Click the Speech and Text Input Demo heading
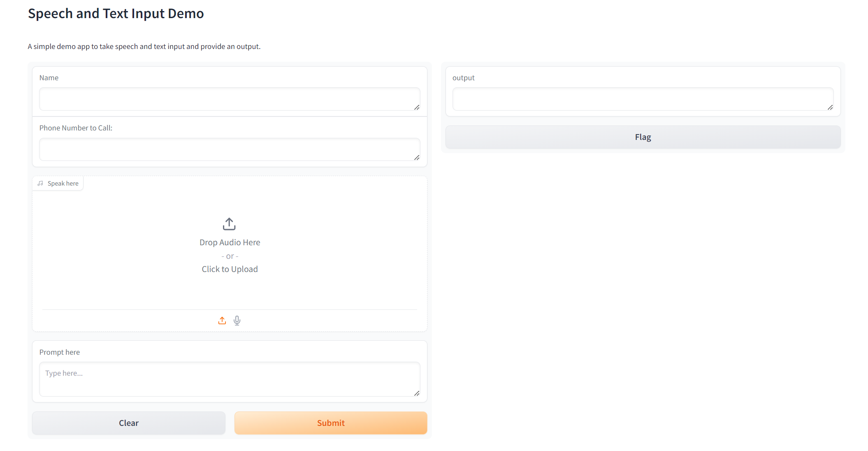Viewport: 868px width, 451px height. click(116, 14)
